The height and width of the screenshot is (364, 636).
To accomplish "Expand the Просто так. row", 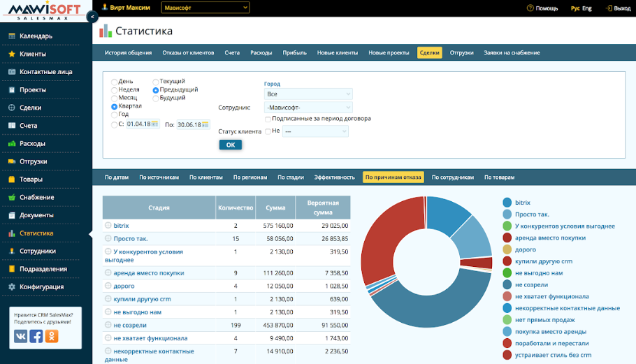I will click(x=108, y=238).
